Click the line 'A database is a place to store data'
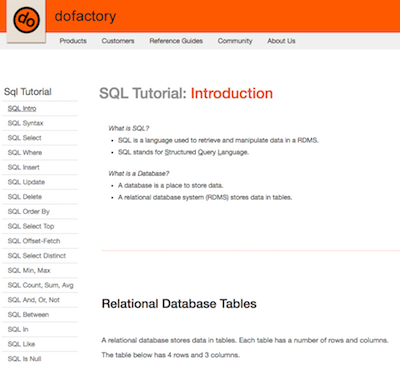Viewport: 400px width, 365px height. (x=170, y=185)
